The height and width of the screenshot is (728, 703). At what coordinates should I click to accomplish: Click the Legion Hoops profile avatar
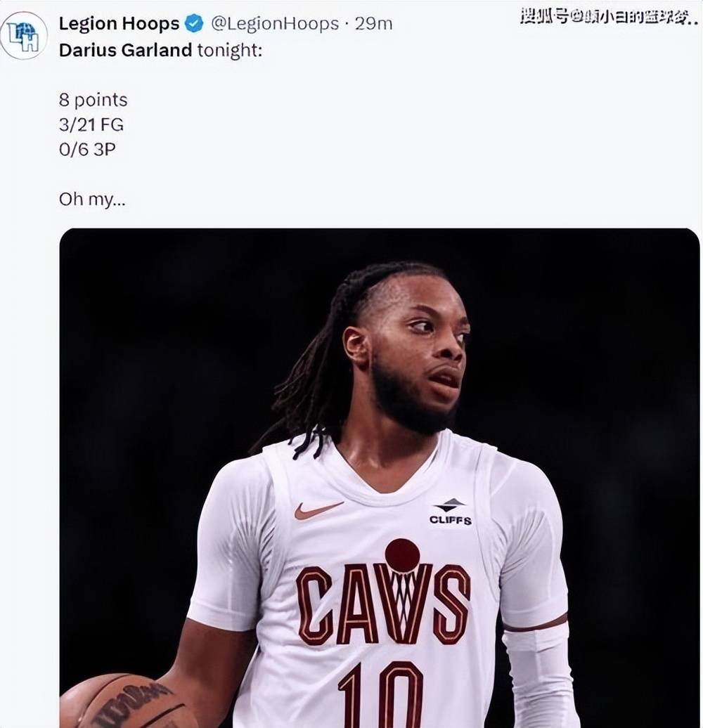[x=24, y=36]
